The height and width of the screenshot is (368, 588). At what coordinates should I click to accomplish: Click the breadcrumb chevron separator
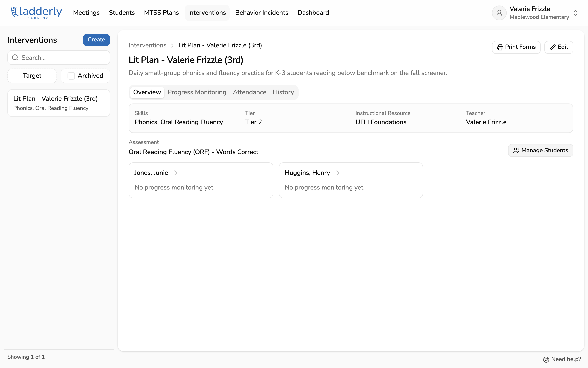coord(172,46)
